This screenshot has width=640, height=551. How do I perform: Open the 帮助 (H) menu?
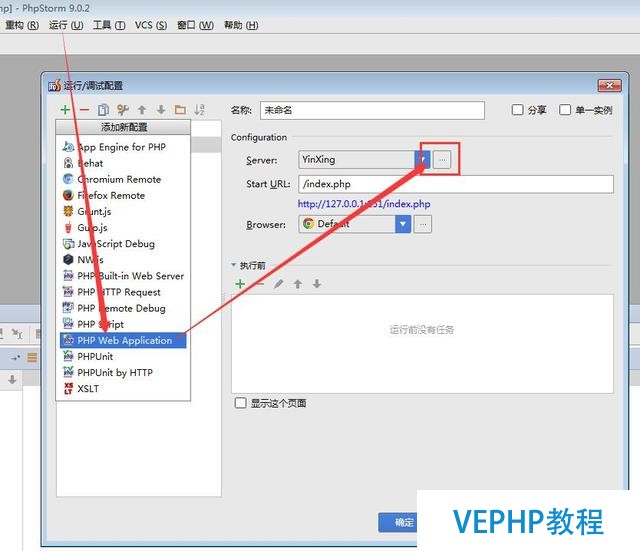coord(241,25)
